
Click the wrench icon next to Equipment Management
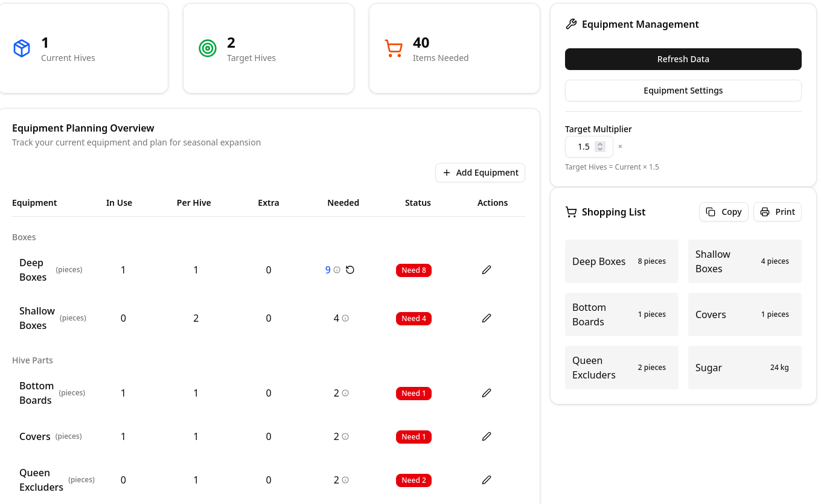pos(571,24)
